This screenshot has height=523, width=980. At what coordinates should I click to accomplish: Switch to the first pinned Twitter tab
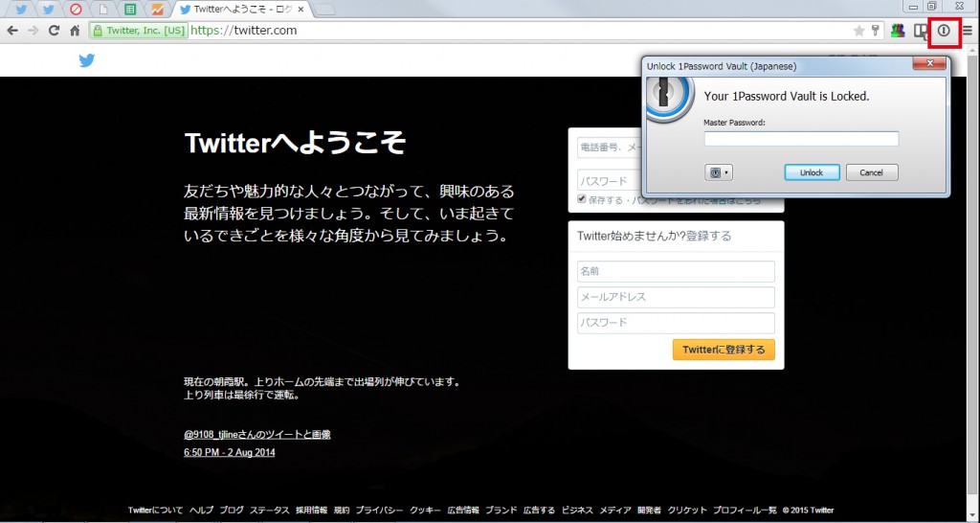point(21,10)
